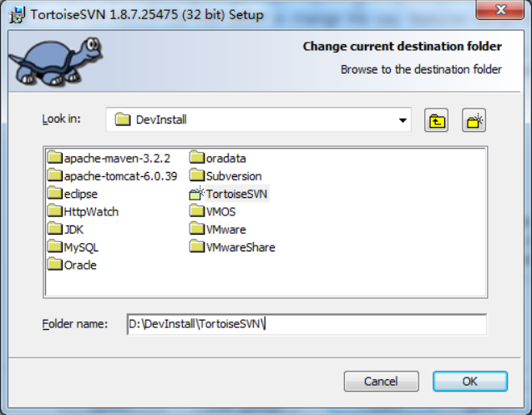Select the eclipse folder name
532x415 pixels.
point(81,194)
